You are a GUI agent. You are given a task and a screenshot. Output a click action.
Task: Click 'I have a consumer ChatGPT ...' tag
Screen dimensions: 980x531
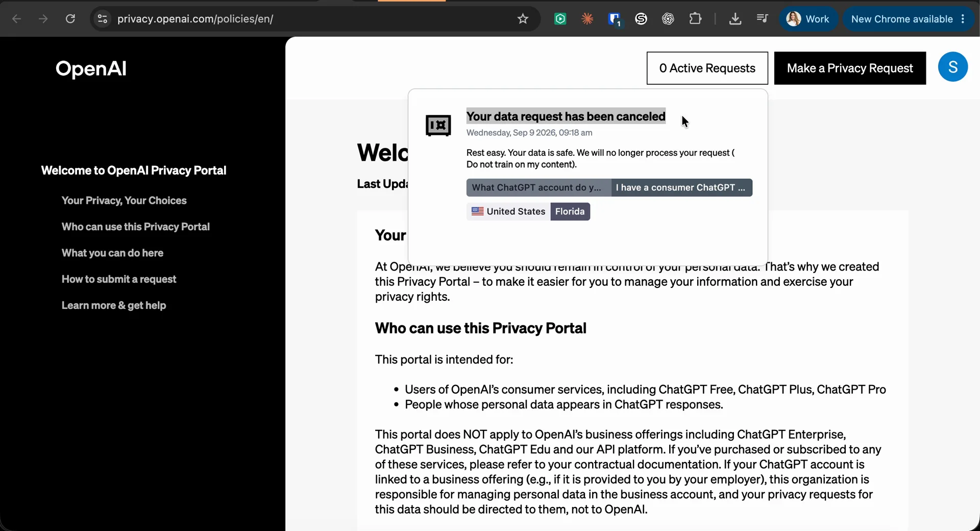click(x=681, y=187)
